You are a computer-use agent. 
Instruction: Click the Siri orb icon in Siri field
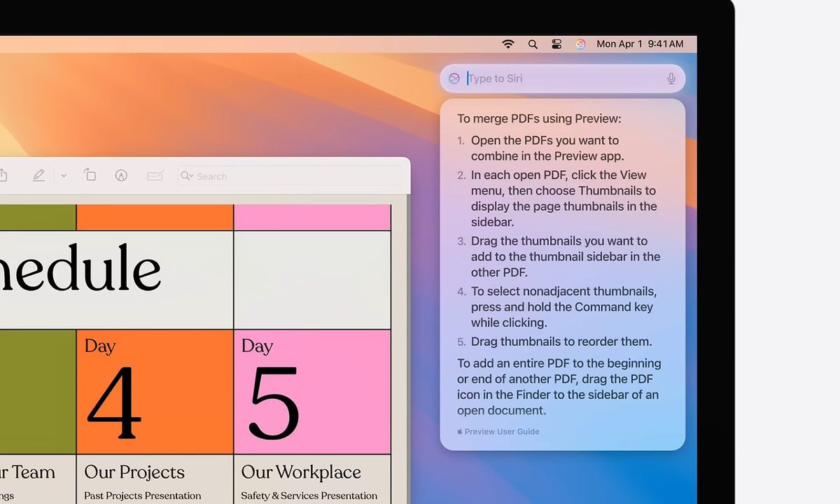tap(454, 78)
